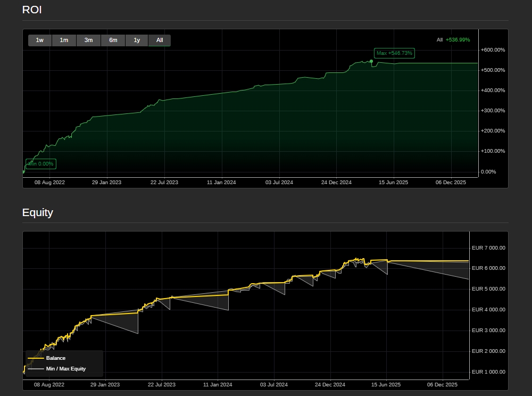Click the Min 0.00% label
The image size is (532, 396).
tap(41, 164)
